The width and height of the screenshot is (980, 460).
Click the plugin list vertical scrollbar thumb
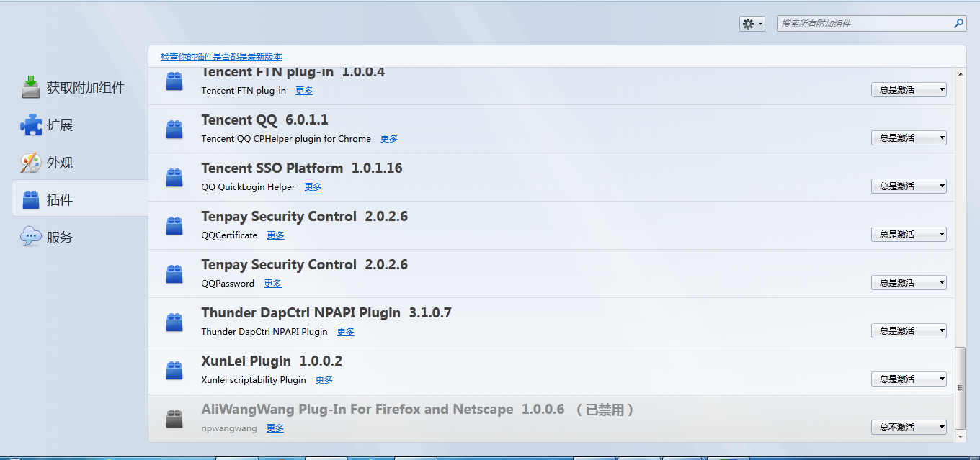point(959,389)
